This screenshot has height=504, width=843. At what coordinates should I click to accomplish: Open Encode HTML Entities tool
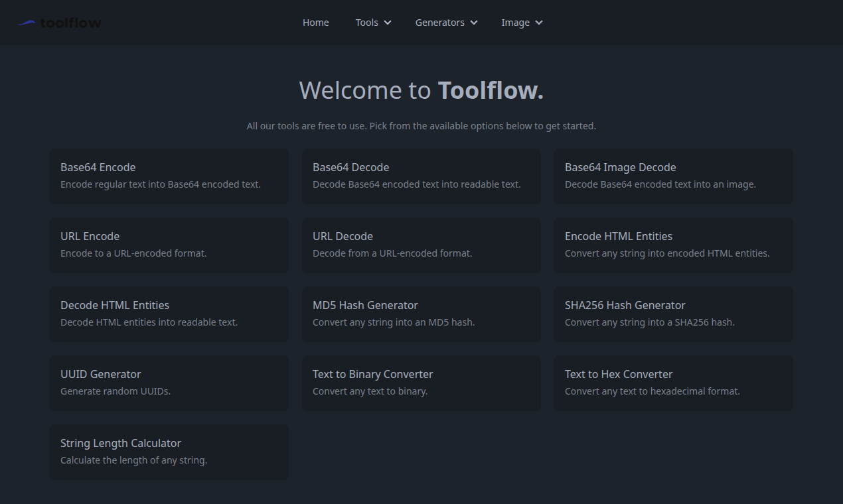[674, 245]
